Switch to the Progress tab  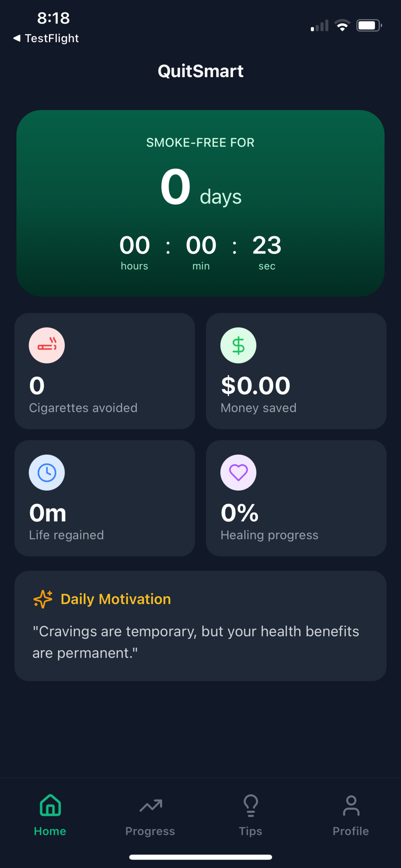coord(150,816)
